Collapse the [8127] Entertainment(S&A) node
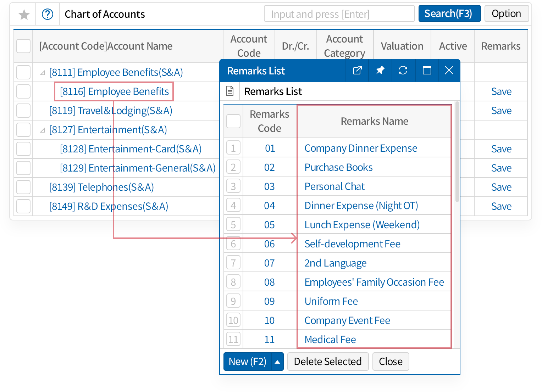Screen dimensions: 542x392 click(43, 130)
